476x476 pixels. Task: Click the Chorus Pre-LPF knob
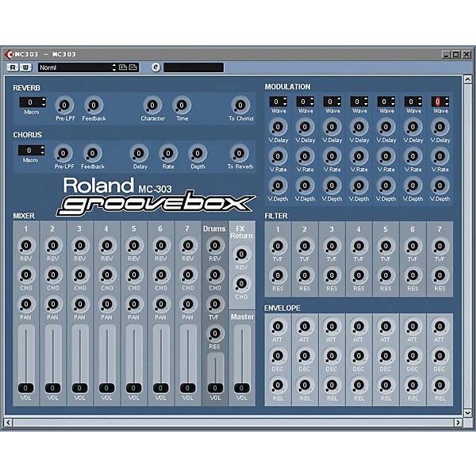point(63,153)
